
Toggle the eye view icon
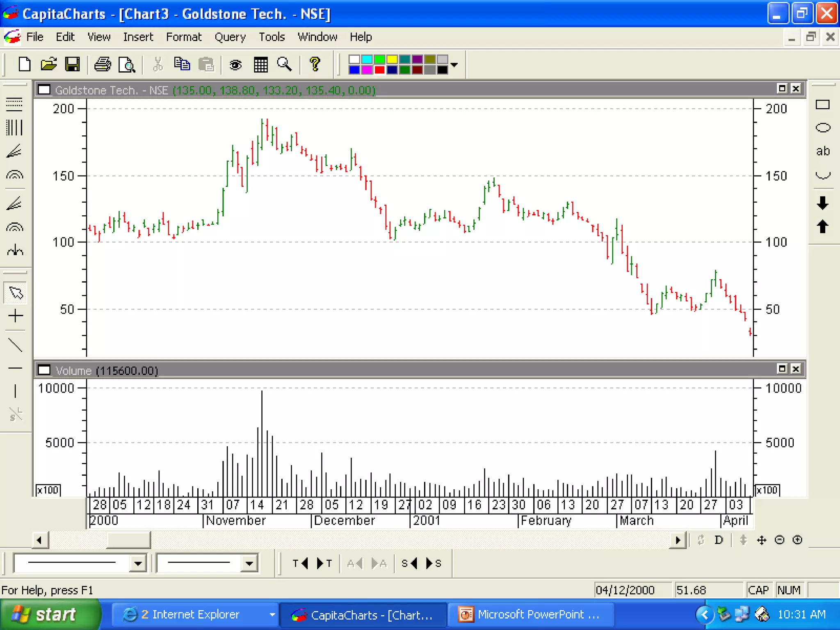click(x=235, y=64)
